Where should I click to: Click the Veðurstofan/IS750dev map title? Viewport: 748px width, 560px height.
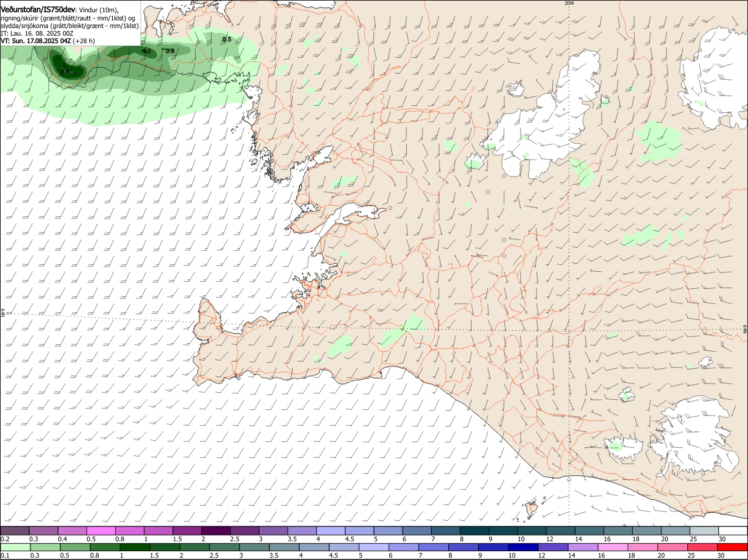coord(38,9)
